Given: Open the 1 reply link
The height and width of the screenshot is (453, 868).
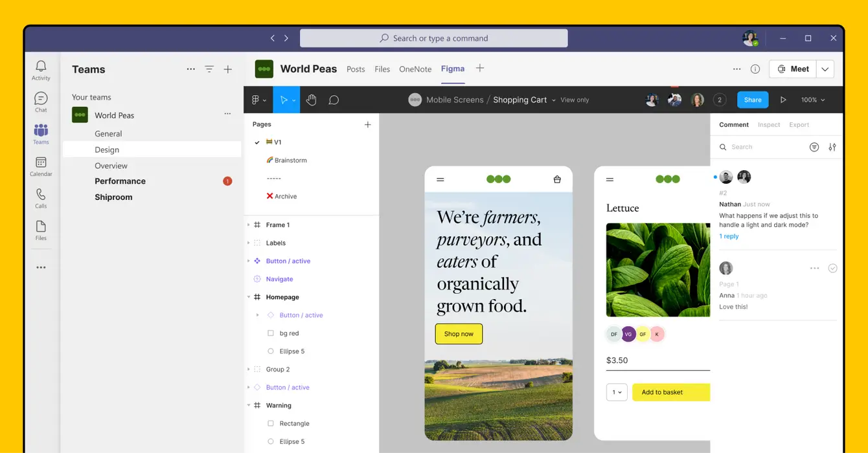Looking at the screenshot, I should (x=729, y=236).
